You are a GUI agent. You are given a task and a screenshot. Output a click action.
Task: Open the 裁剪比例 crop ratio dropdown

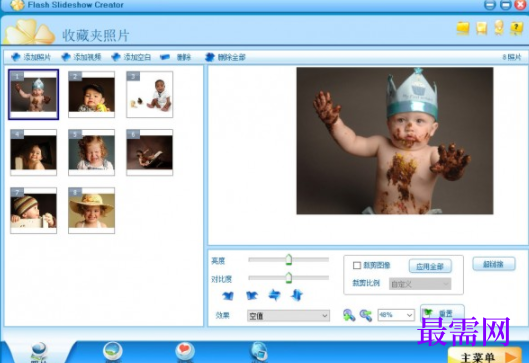pyautogui.click(x=420, y=284)
